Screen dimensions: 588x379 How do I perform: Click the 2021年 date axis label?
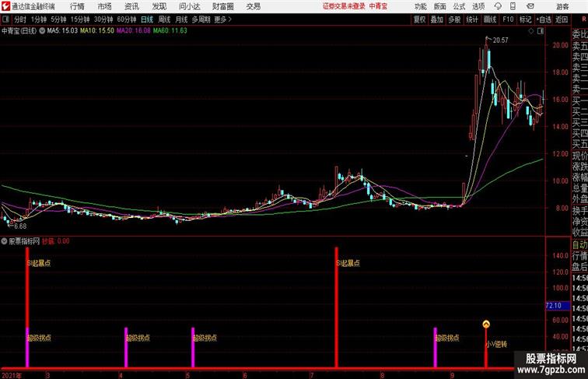(x=11, y=375)
